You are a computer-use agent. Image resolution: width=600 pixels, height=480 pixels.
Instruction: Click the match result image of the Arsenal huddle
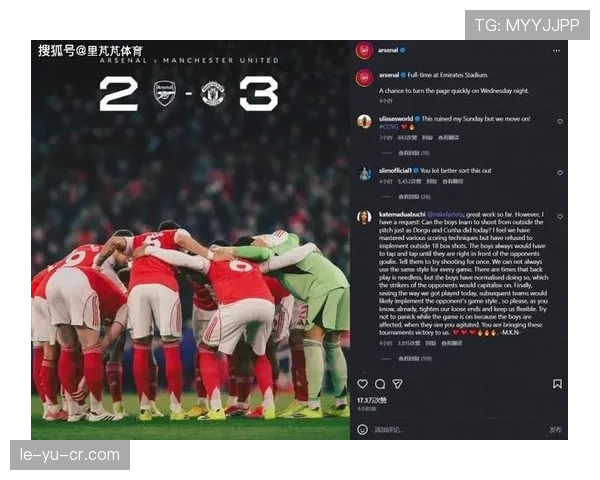click(191, 240)
